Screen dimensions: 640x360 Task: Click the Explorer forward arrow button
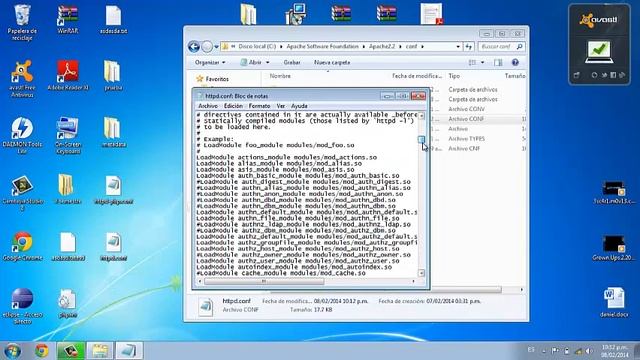[207, 47]
